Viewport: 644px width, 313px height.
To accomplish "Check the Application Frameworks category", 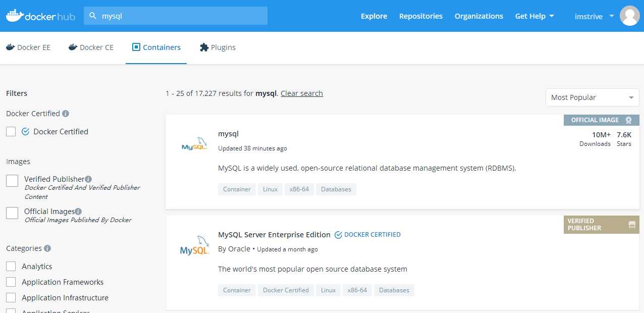I will click(11, 282).
